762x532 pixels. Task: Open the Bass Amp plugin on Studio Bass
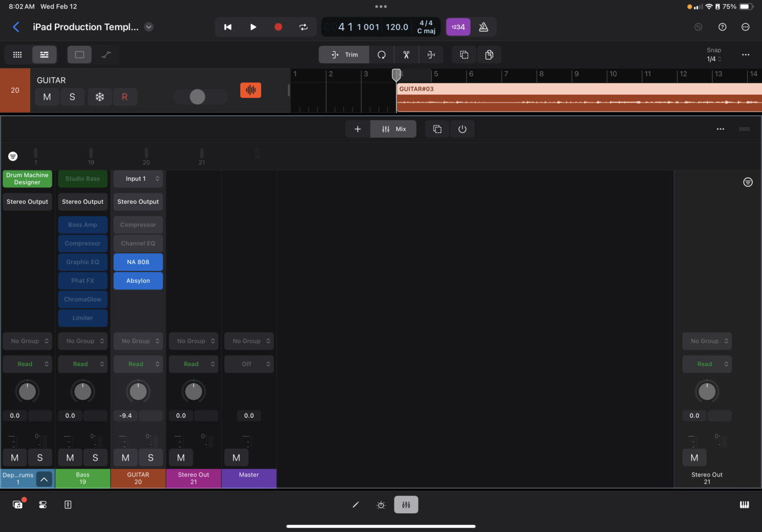[83, 225]
